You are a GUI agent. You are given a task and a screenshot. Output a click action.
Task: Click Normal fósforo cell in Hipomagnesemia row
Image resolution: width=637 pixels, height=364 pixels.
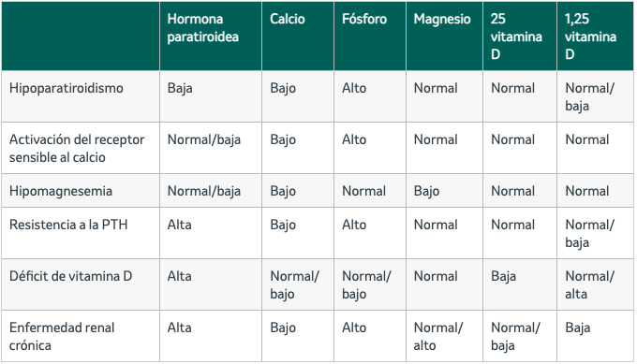click(x=363, y=191)
